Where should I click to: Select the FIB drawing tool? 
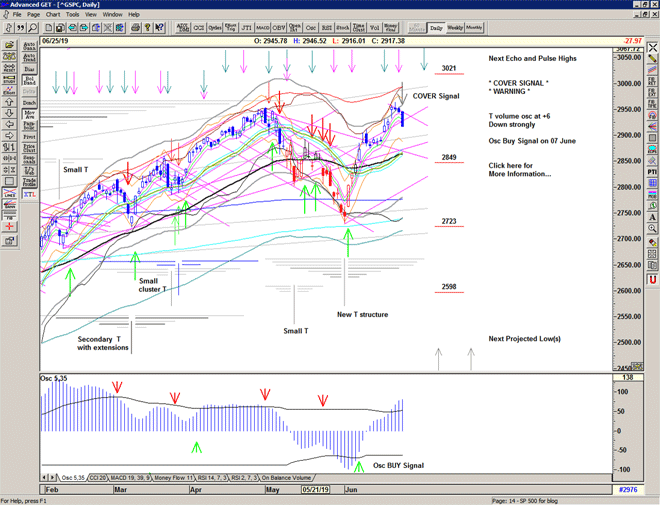10,216
